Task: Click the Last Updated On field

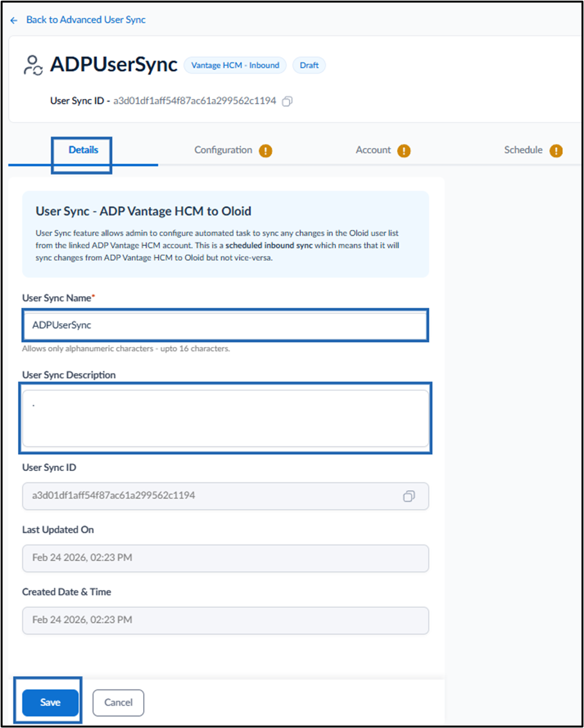Action: 225,558
